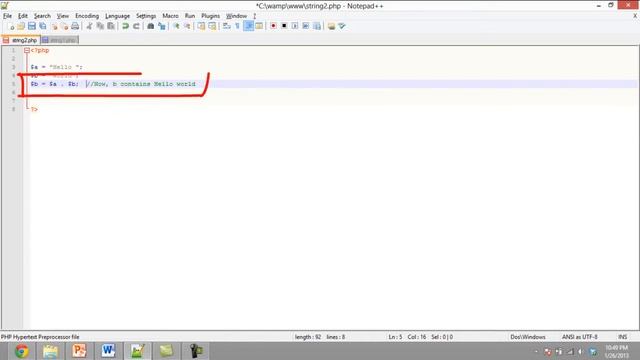Run macro multiple times icon
Screen dimensions: 640x360
tap(306, 26)
